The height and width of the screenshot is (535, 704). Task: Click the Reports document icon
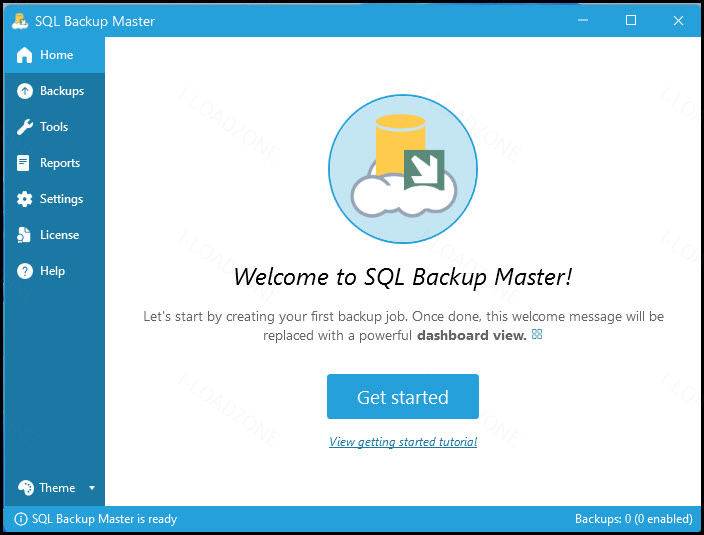point(23,163)
